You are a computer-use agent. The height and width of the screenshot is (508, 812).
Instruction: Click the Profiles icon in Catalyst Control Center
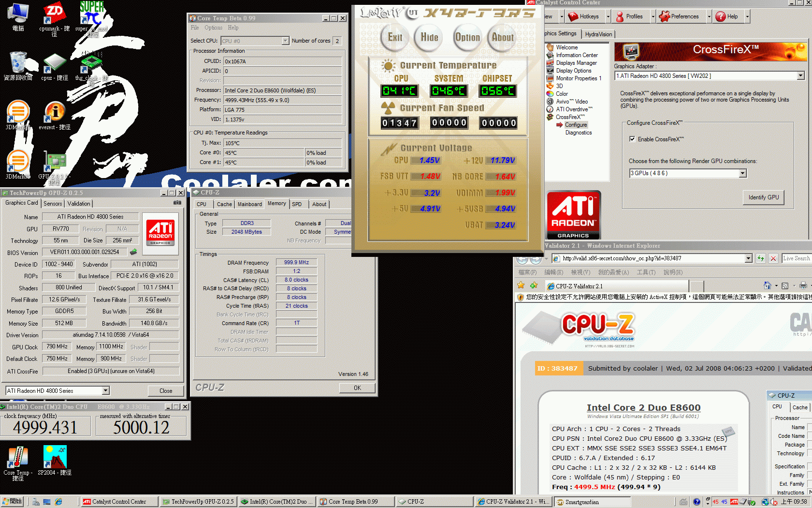tap(620, 16)
